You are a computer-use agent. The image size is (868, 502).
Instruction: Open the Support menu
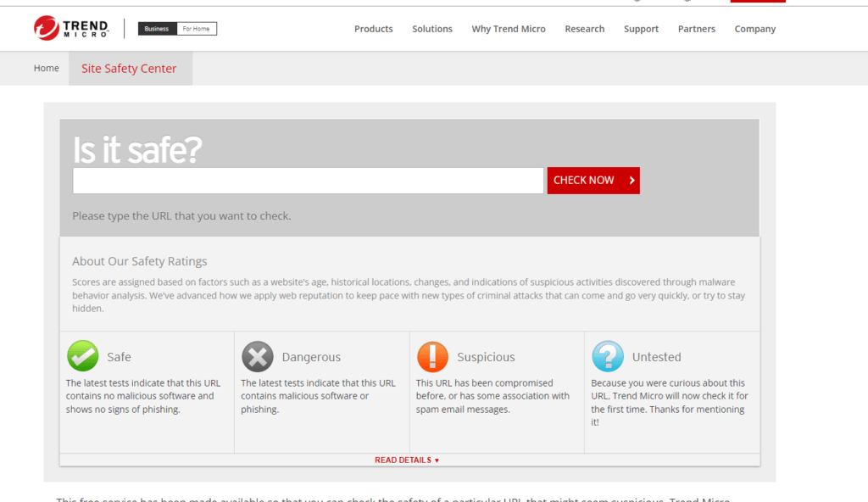(x=641, y=29)
